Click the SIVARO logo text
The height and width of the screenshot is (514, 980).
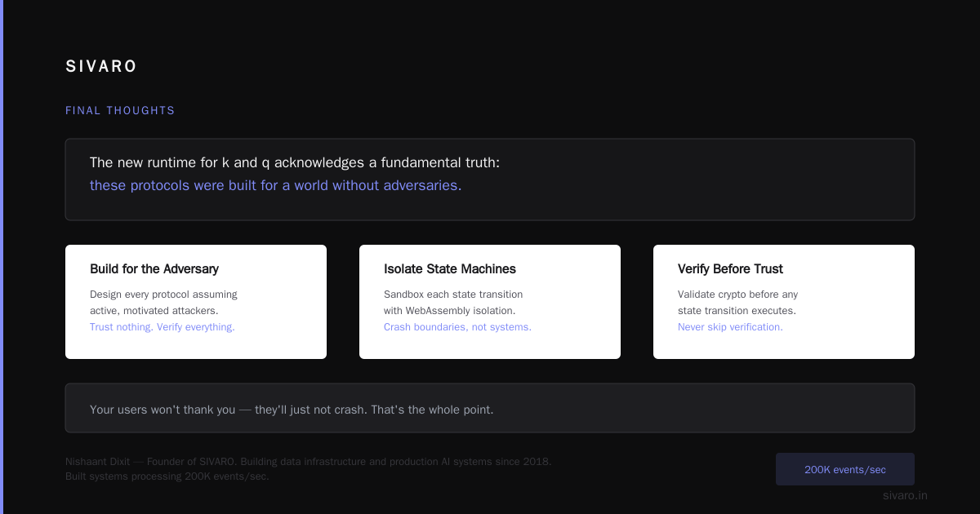click(101, 66)
